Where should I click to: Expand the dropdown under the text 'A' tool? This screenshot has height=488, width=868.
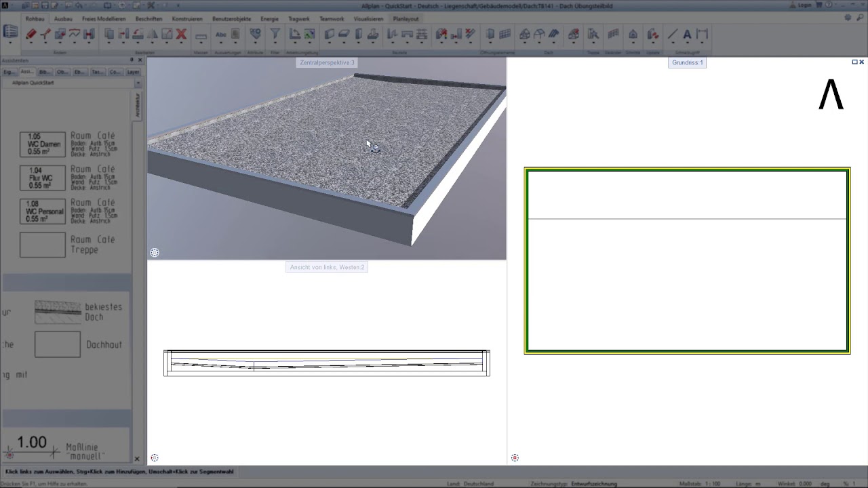(x=687, y=44)
